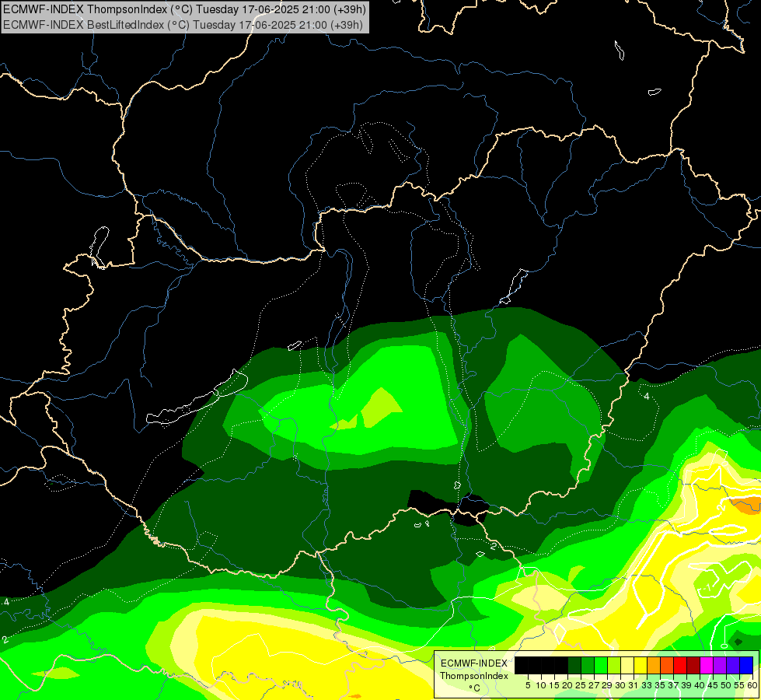Click the legend scale value 35
This screenshot has height=700, width=761.
point(660,685)
